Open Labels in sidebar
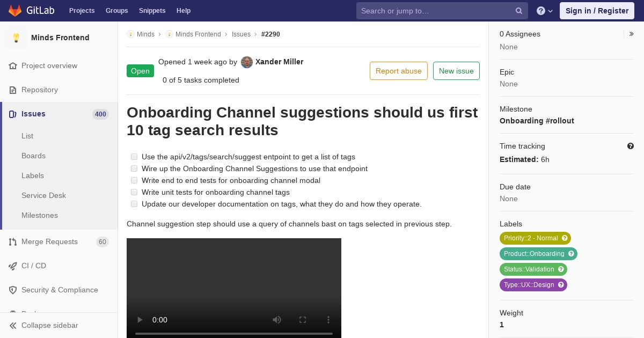 33,176
